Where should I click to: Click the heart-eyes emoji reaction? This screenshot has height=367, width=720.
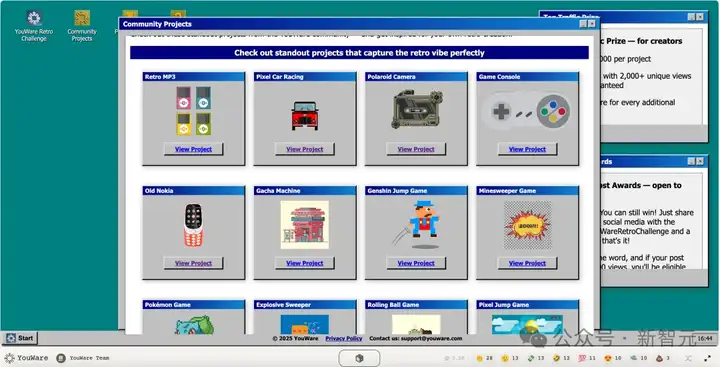pos(608,358)
